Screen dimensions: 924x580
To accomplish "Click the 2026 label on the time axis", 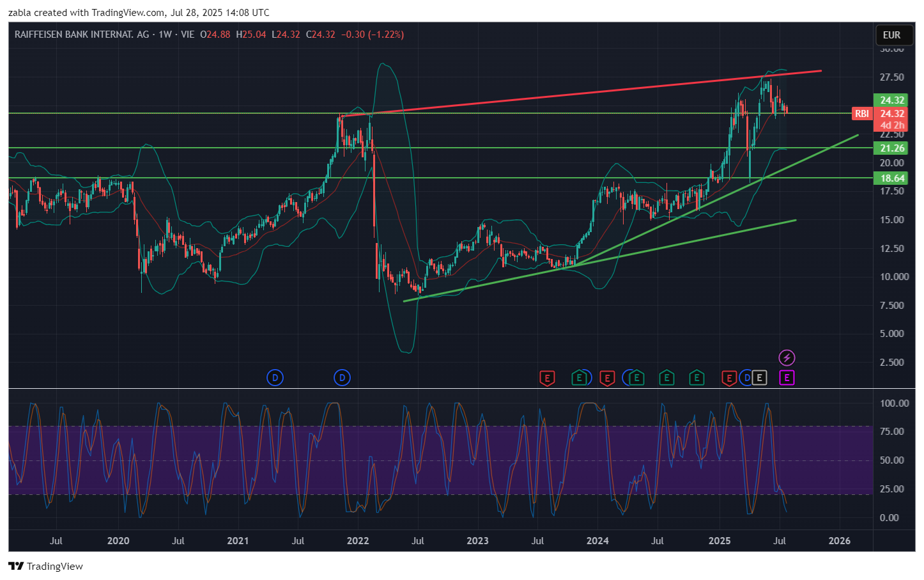I will (x=839, y=541).
